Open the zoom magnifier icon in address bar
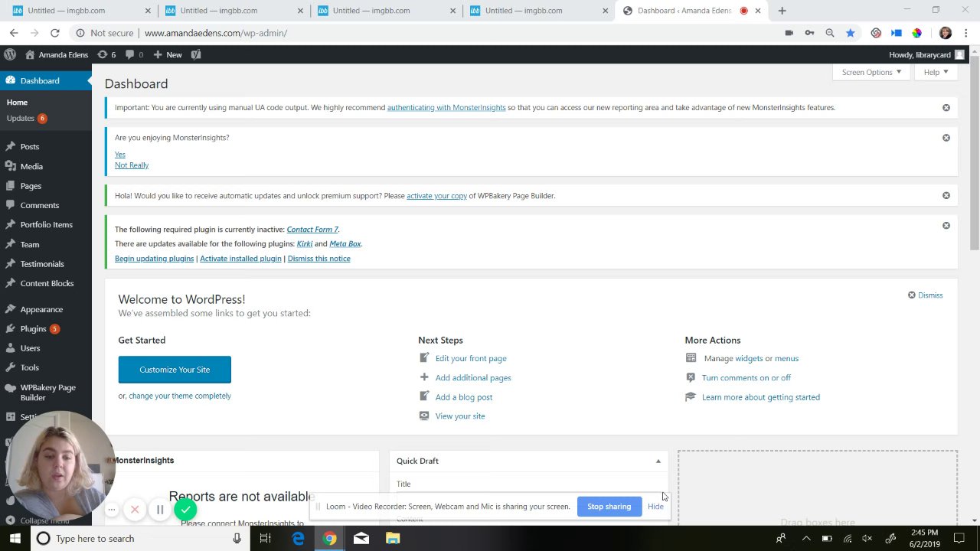 point(829,33)
